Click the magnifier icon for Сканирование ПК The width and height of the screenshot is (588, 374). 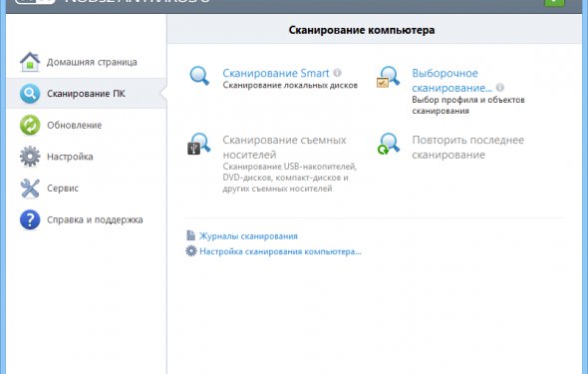pos(30,94)
